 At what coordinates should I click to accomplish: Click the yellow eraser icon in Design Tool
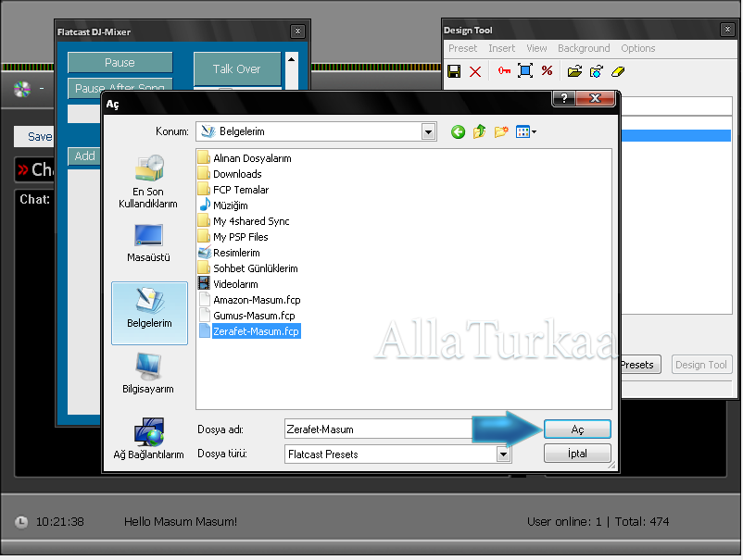pyautogui.click(x=620, y=71)
